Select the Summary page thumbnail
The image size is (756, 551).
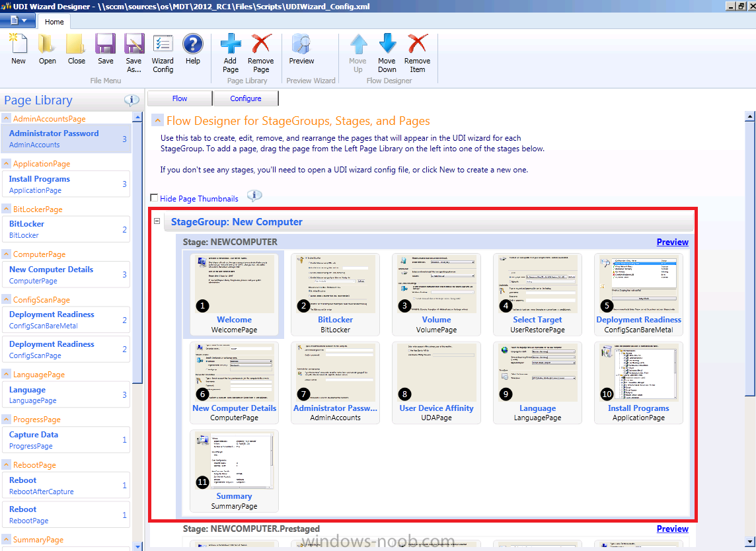pyautogui.click(x=234, y=471)
